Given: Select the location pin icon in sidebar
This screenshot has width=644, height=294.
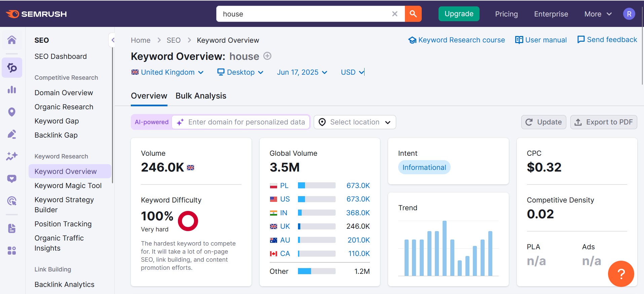Looking at the screenshot, I should pyautogui.click(x=12, y=112).
